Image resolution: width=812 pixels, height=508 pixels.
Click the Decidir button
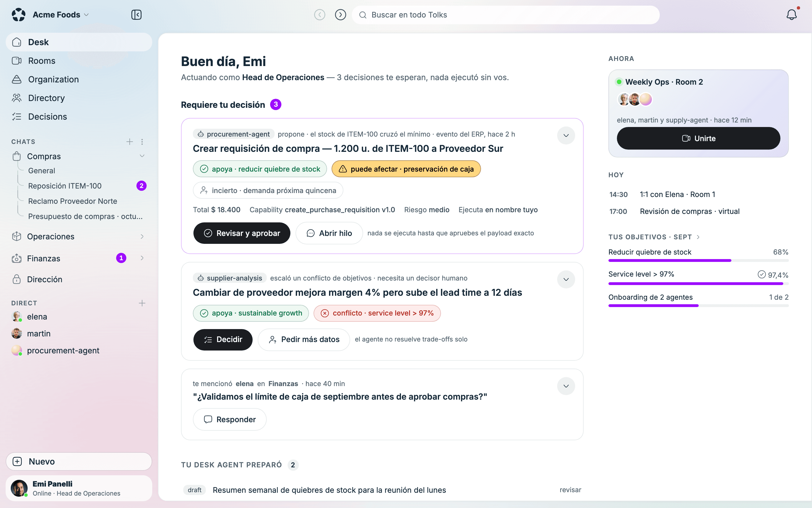tap(223, 340)
